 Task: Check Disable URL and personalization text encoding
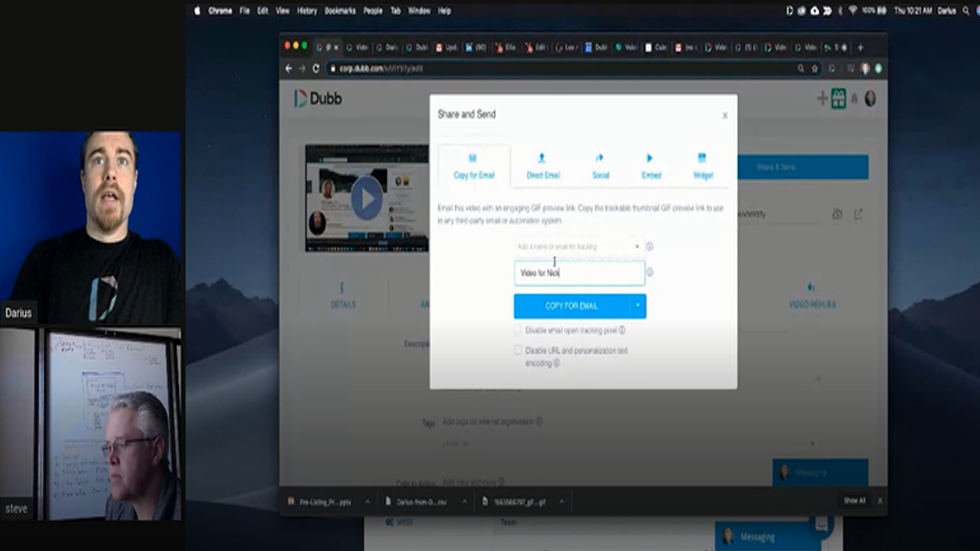[518, 350]
